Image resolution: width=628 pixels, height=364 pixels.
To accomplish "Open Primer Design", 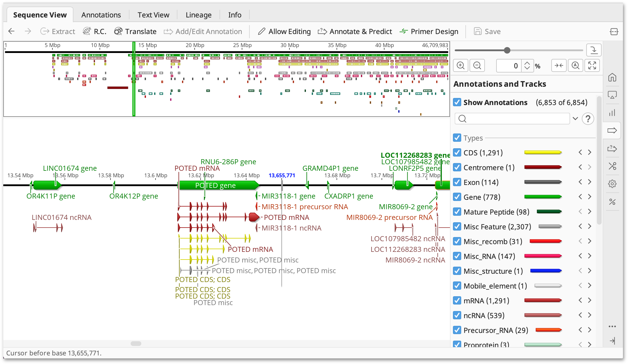I will point(429,31).
